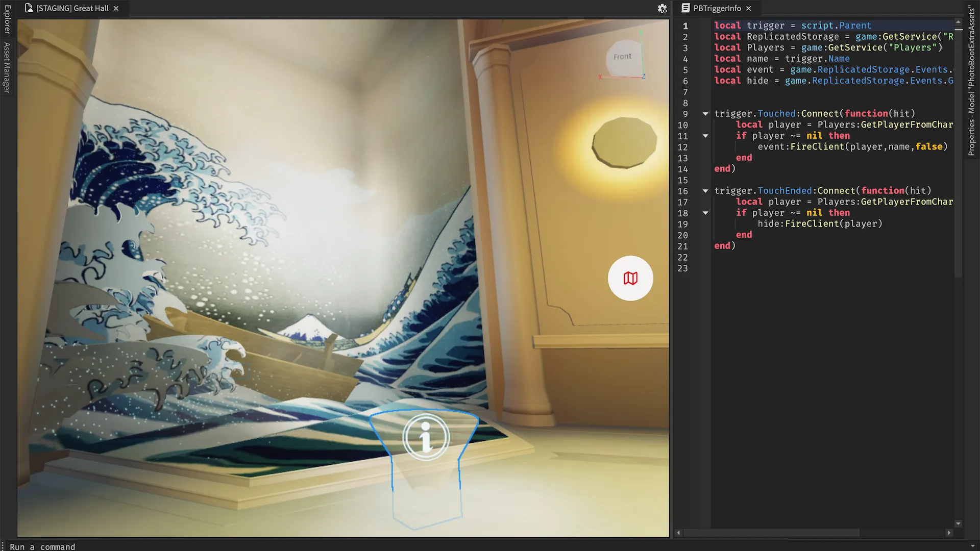The height and width of the screenshot is (551, 980).
Task: Click the info icon in the viewport
Action: tap(426, 437)
